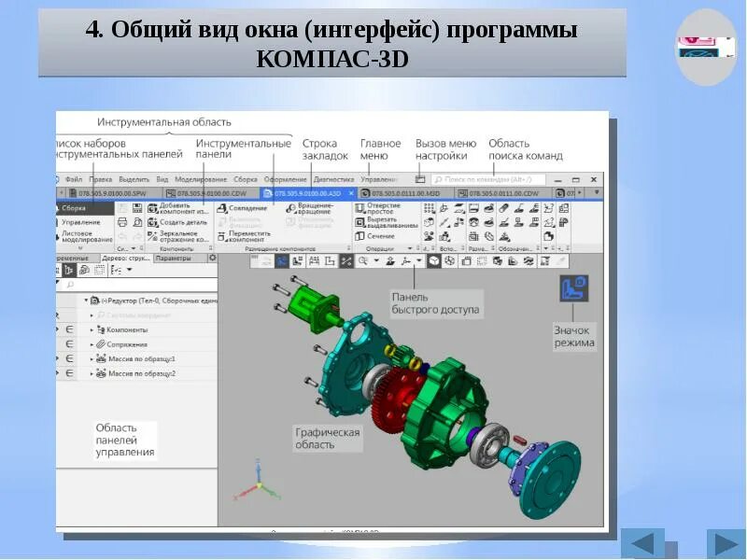Close the active .A3D document tab
This screenshot has width=747, height=560.
tap(351, 193)
